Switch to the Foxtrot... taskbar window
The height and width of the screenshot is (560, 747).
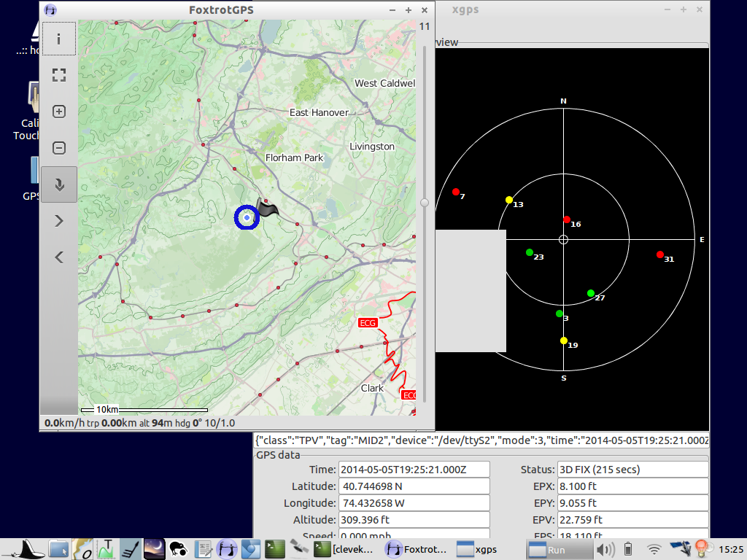(x=416, y=550)
